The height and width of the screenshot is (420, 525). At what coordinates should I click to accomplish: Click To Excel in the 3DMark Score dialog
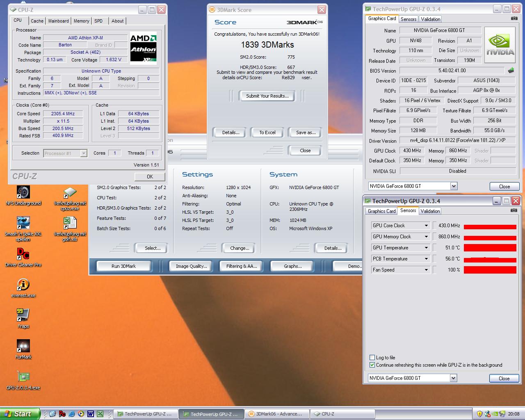click(267, 132)
